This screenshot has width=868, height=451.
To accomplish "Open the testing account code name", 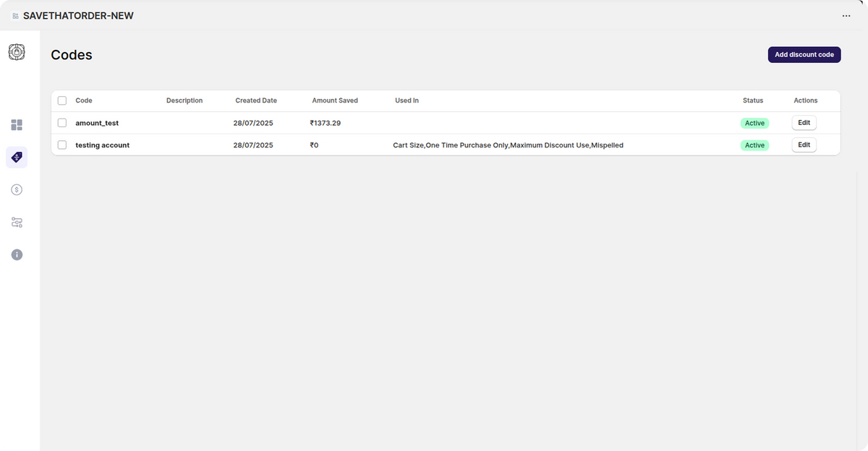I will point(103,145).
